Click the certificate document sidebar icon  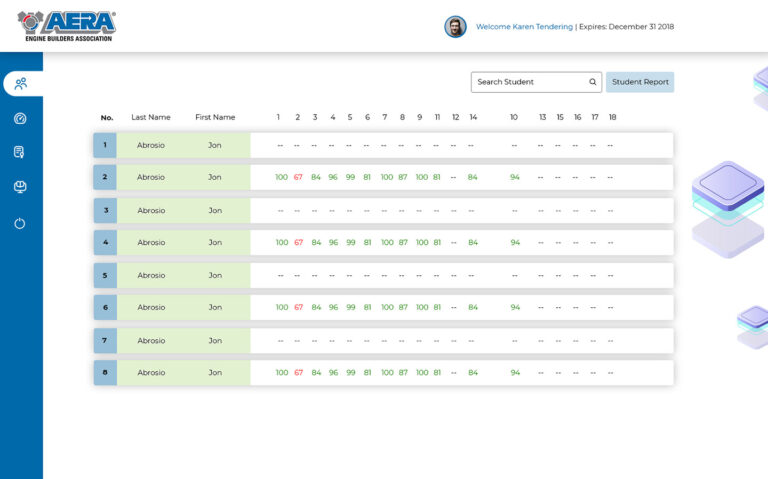click(20, 152)
